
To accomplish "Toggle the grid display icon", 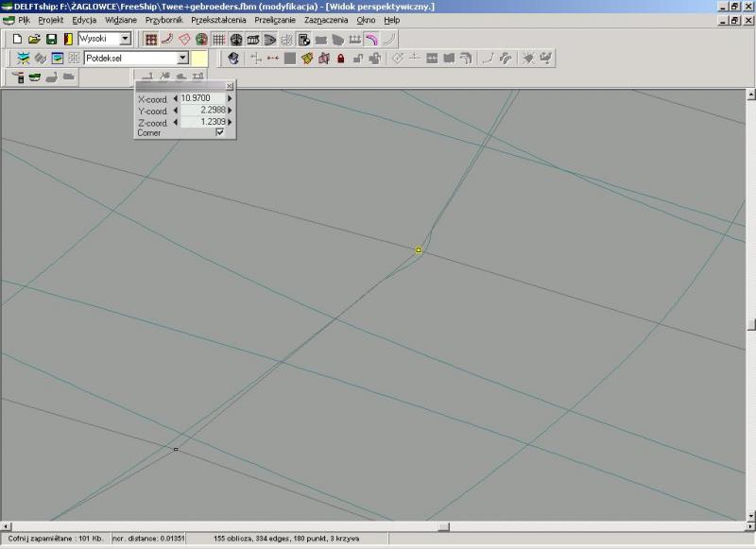I will click(218, 39).
